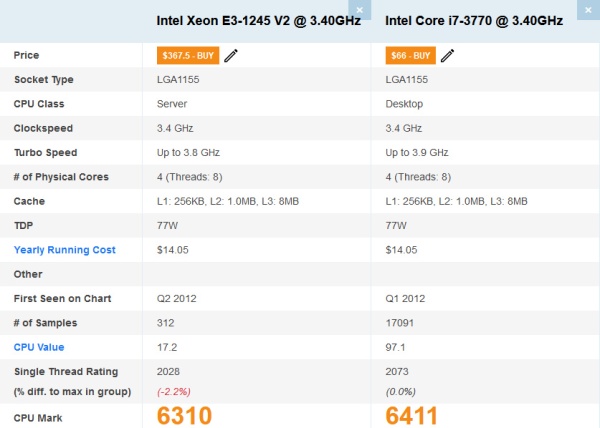Click the (% diff. to max in group) label

tap(72, 392)
